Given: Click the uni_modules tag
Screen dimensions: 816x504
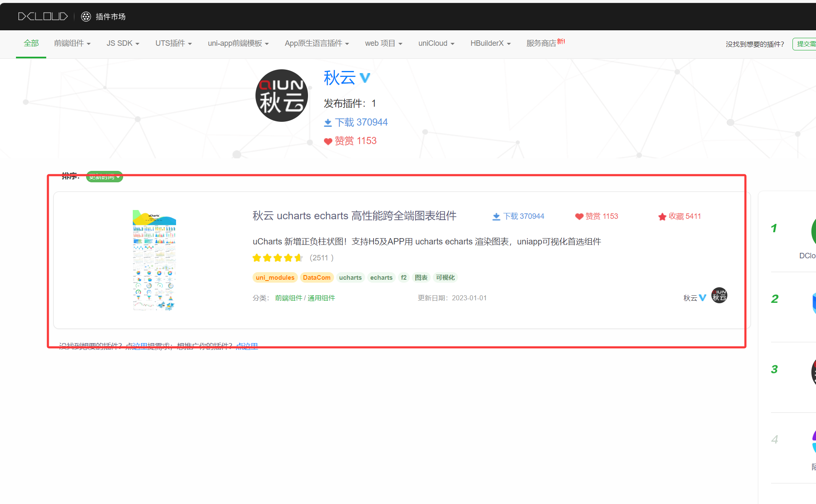Looking at the screenshot, I should click(x=275, y=278).
